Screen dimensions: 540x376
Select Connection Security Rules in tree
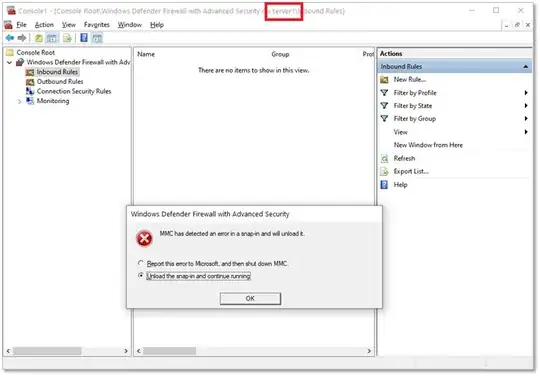(74, 91)
